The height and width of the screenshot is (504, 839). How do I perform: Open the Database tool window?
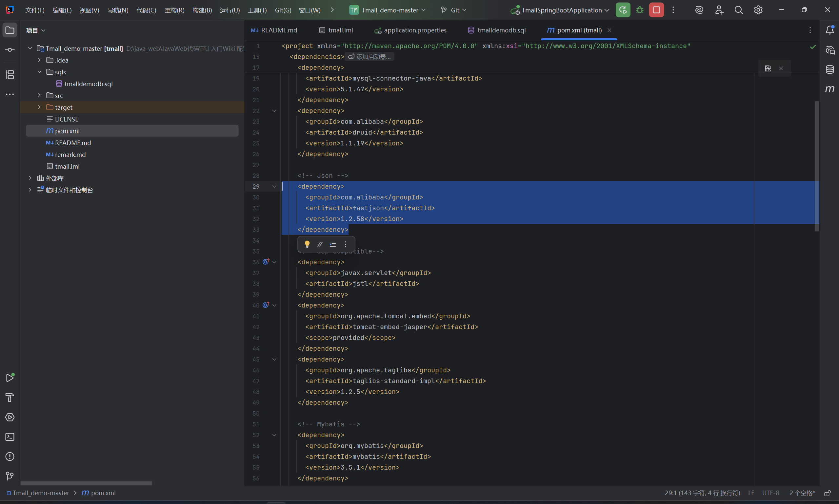tap(829, 70)
